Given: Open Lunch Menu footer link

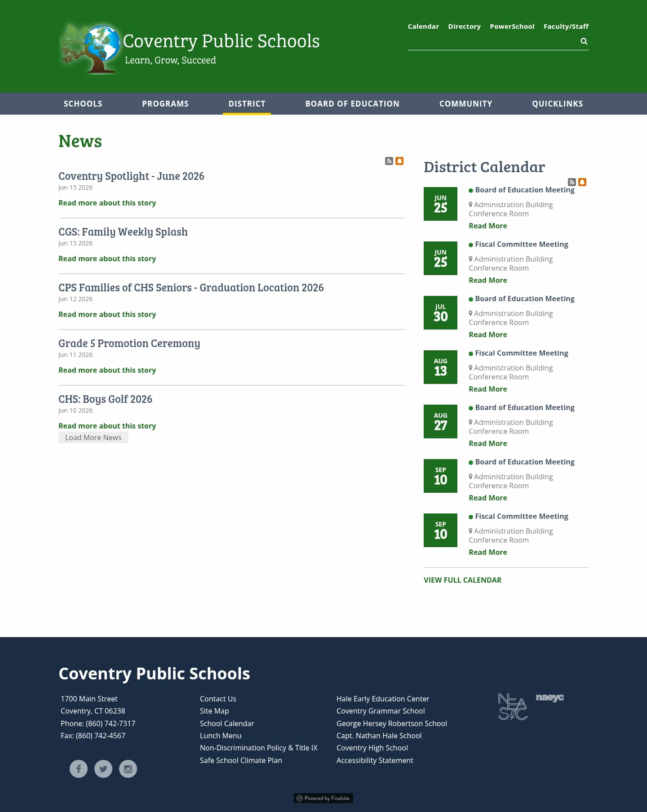Looking at the screenshot, I should (x=221, y=736).
